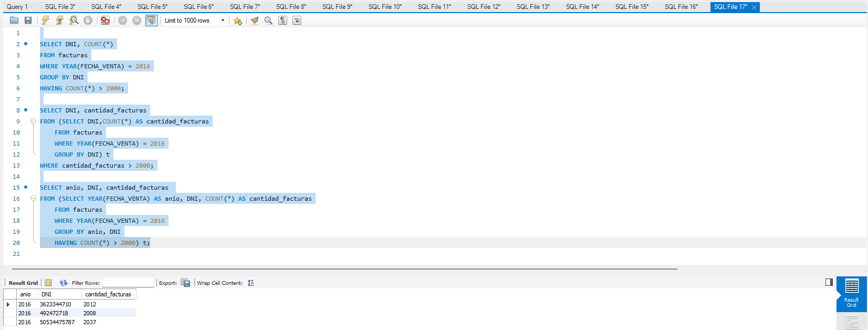Screen dimensions: 868x330
Task: Save the script to a file
Action: point(28,20)
